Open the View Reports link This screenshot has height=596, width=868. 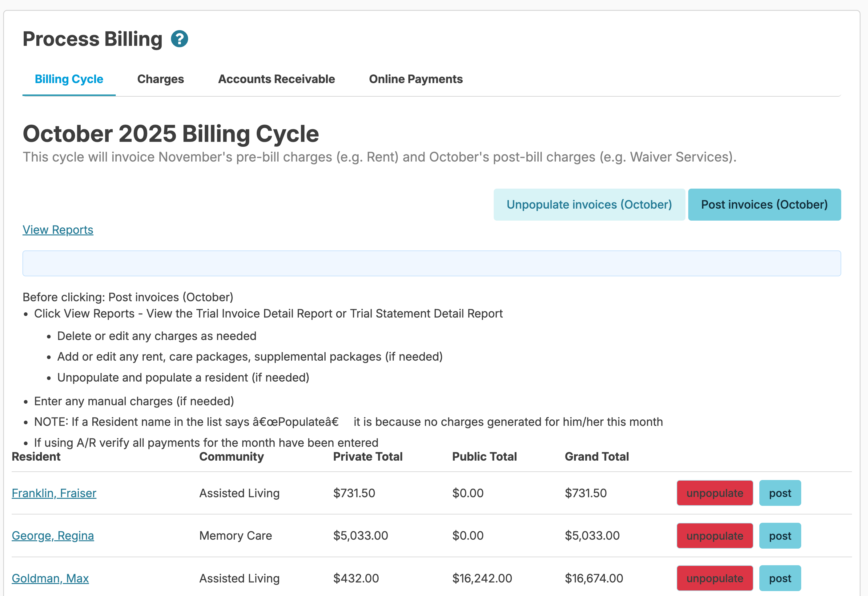coord(58,230)
